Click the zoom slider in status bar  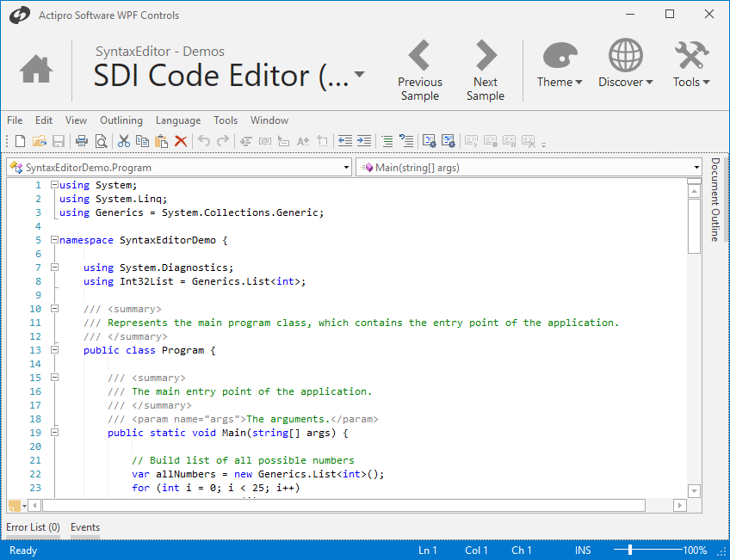(630, 550)
